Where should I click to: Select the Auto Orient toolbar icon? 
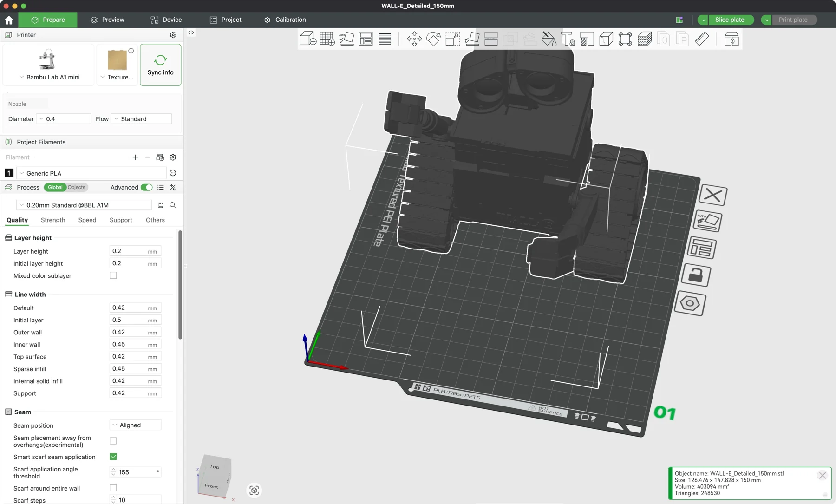(346, 39)
